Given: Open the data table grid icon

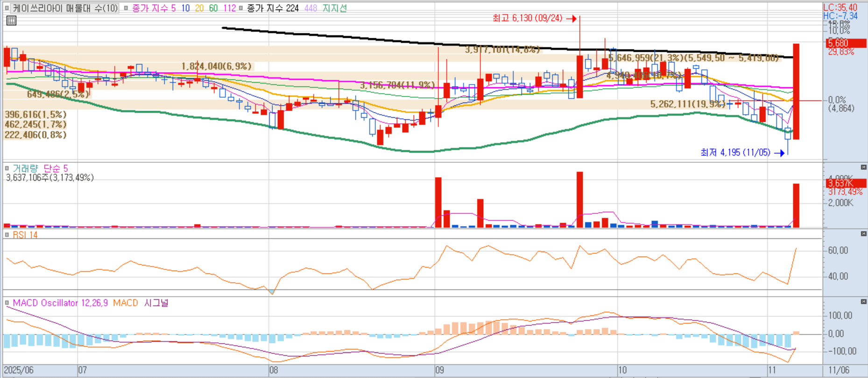Looking at the screenshot, I should tap(11, 21).
